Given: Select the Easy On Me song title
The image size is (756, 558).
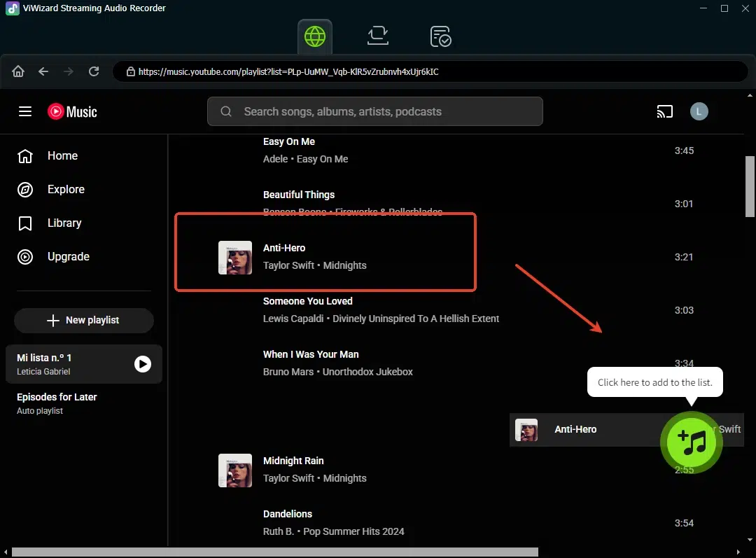Looking at the screenshot, I should pyautogui.click(x=289, y=141).
